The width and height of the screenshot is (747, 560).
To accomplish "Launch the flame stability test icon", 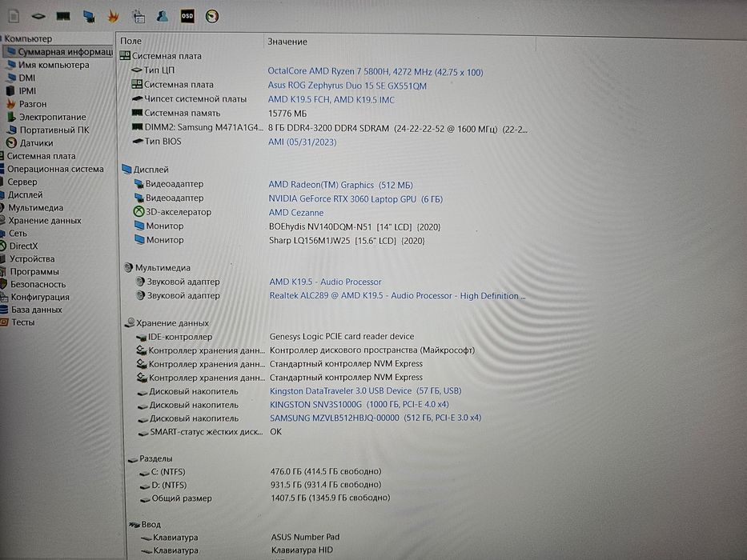I will [113, 17].
